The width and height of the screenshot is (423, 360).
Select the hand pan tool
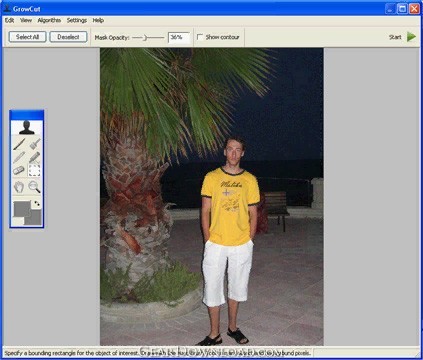[19, 186]
